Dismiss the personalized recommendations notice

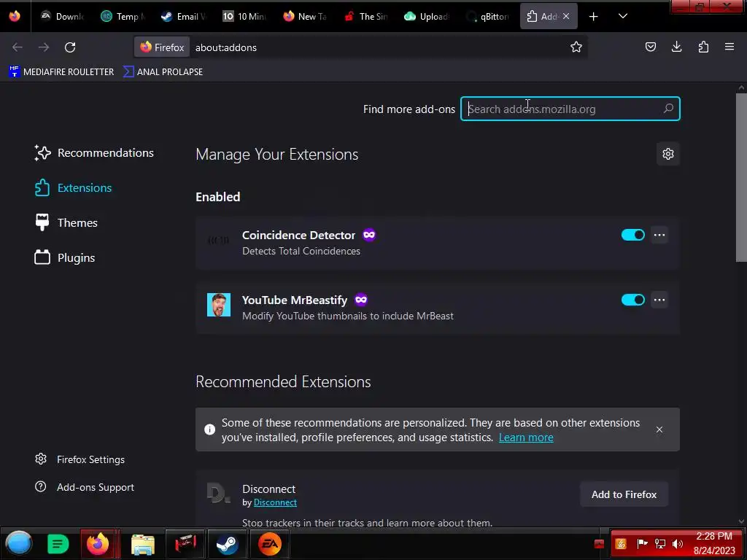[659, 429]
